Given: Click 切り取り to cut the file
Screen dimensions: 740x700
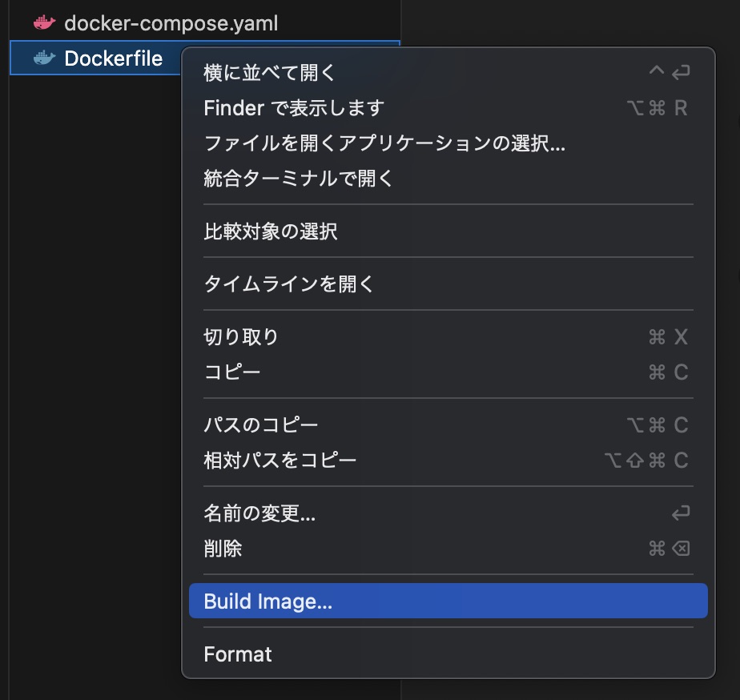Looking at the screenshot, I should [241, 336].
